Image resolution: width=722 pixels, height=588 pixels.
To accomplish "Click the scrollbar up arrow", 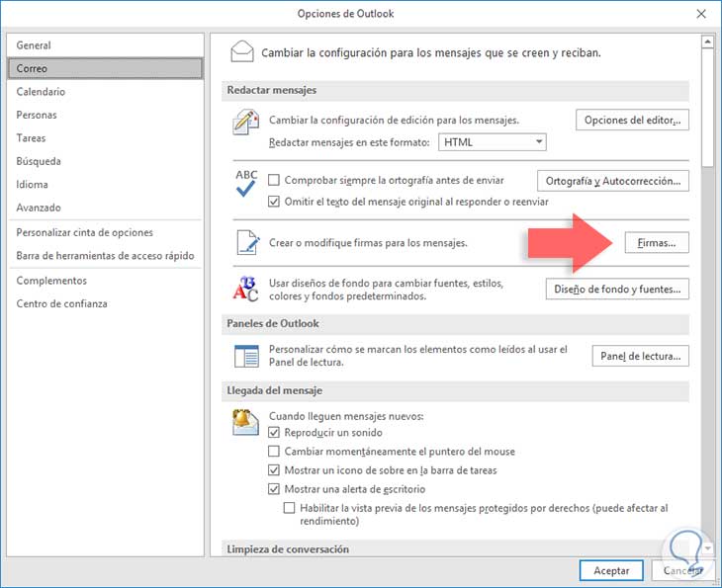I will pos(707,42).
